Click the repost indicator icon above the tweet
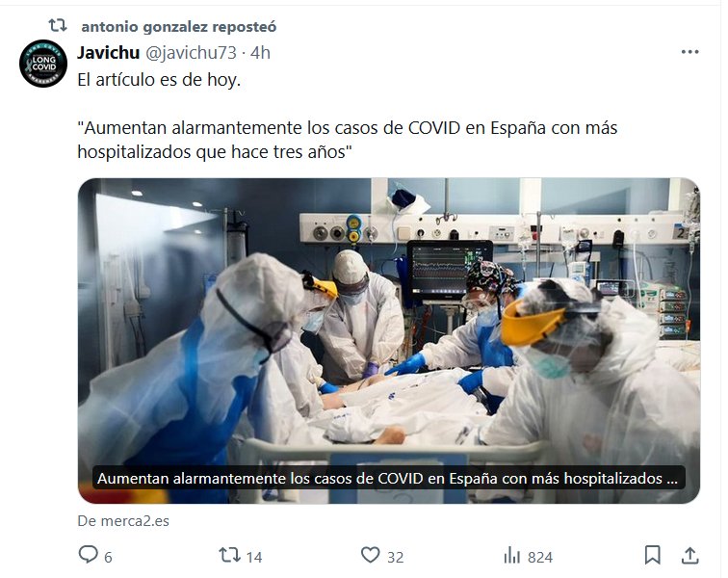 (58, 25)
